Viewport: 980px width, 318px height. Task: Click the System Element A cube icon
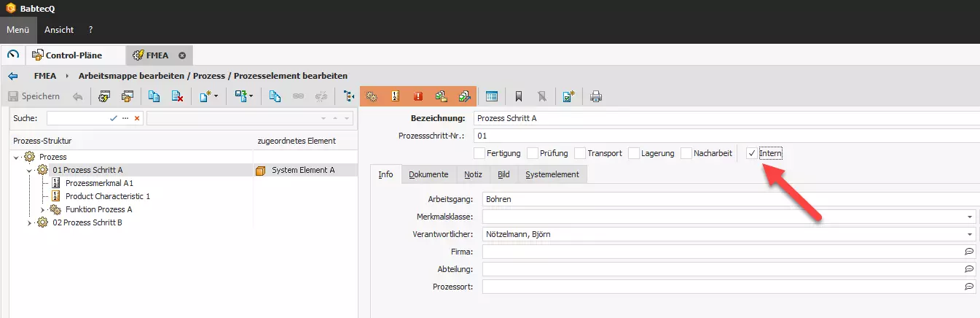pos(261,171)
